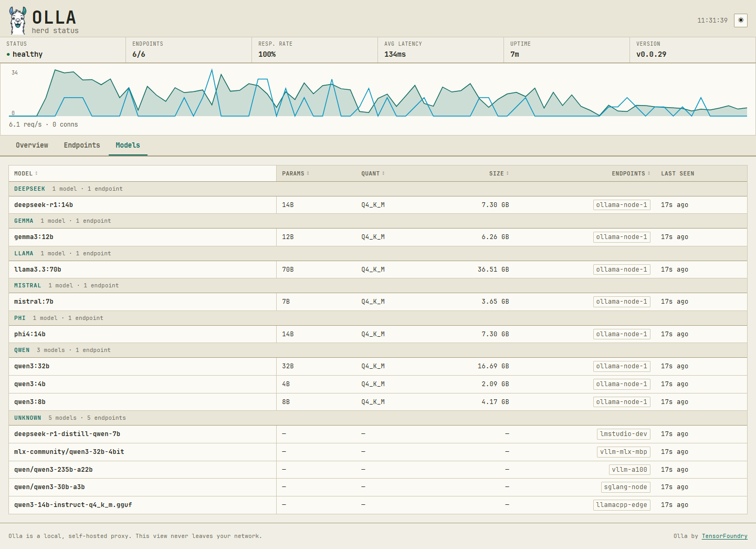Image resolution: width=756 pixels, height=549 pixels.
Task: Select the LLAMA group header
Action: point(378,254)
